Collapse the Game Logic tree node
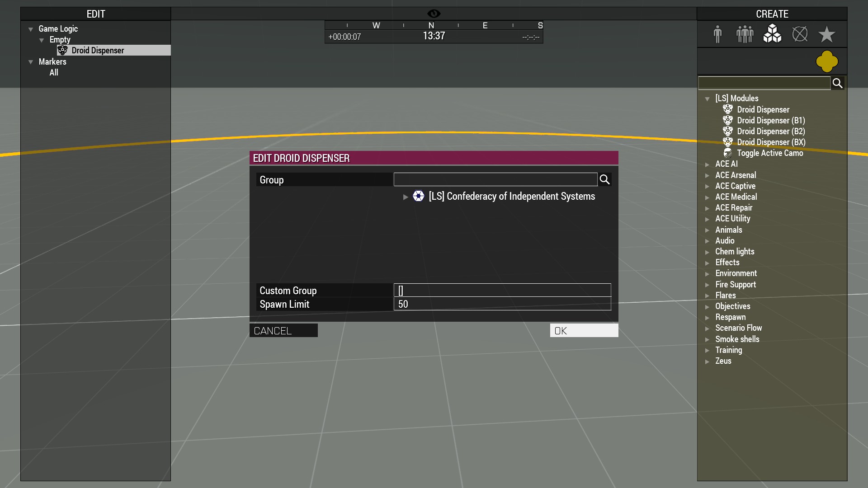The width and height of the screenshot is (868, 488). [31, 29]
